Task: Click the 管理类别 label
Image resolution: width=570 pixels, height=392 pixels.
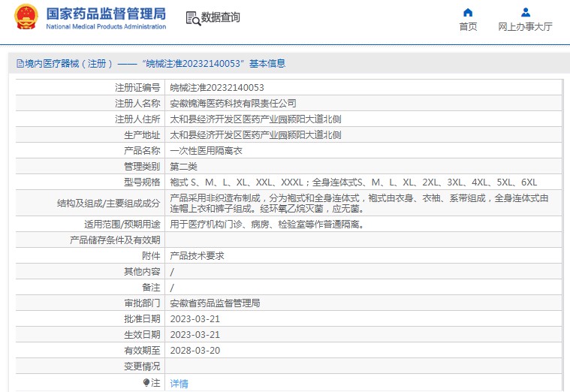Action: [x=142, y=167]
